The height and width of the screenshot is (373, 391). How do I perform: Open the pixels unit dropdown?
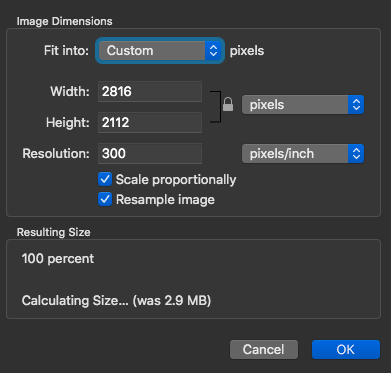tap(303, 105)
